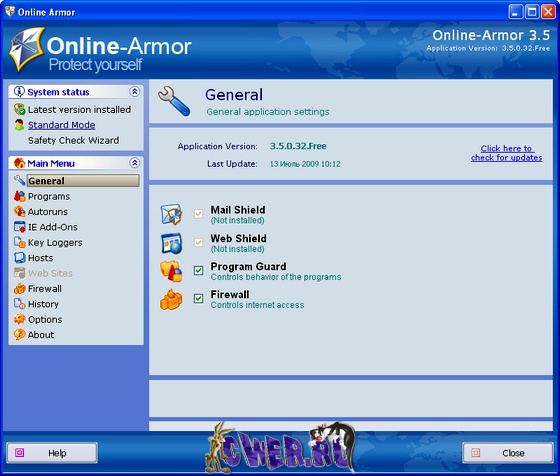
Task: Click the About question-mark icon
Action: (x=19, y=334)
